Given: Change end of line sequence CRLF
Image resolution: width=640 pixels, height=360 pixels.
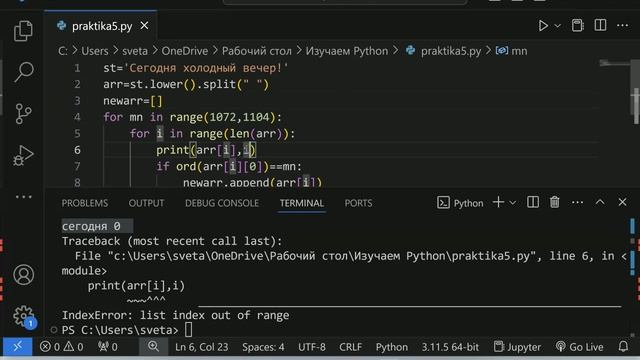Looking at the screenshot, I should click(x=351, y=347).
